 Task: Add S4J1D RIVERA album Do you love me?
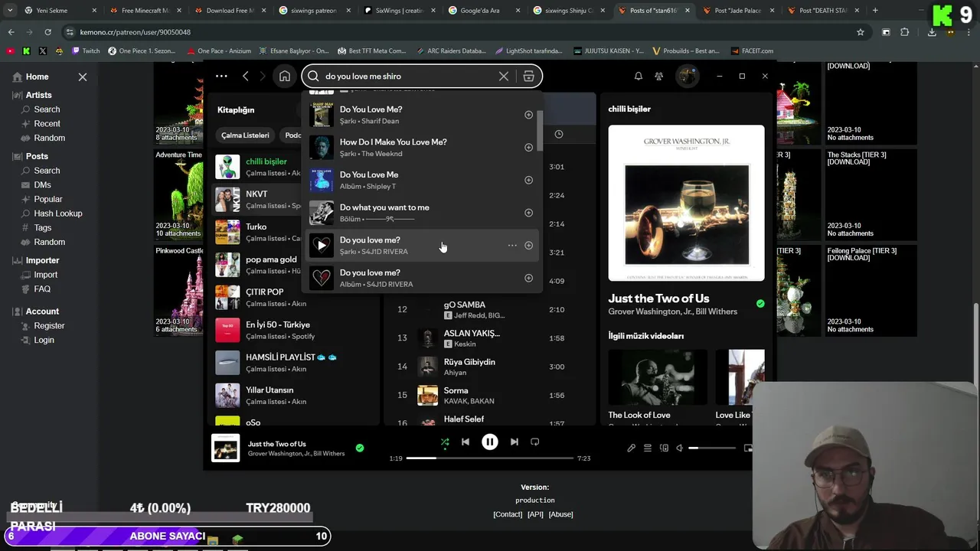(528, 278)
